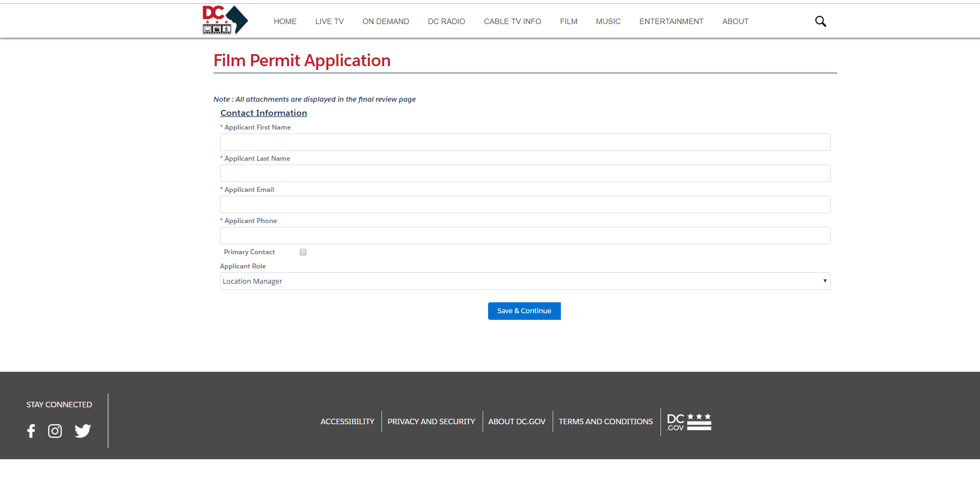Open the ABOUT DC.GOV footer link
The width and height of the screenshot is (980, 486).
(517, 421)
